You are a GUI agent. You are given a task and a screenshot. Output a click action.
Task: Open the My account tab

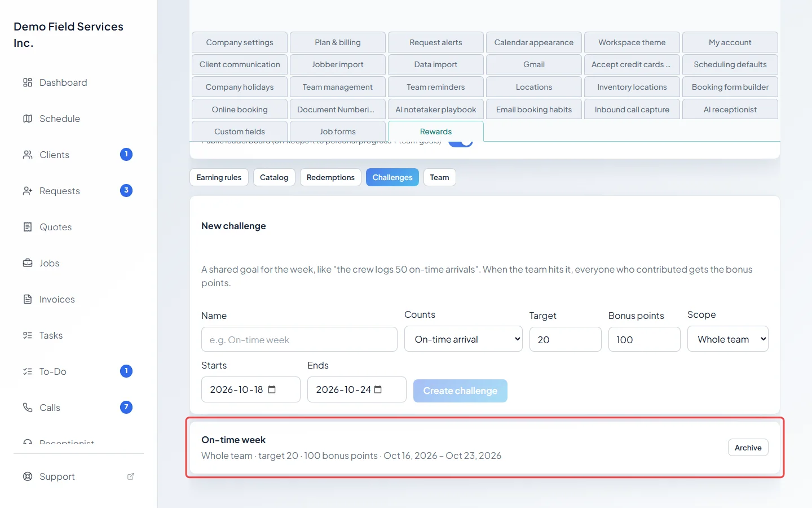pos(730,42)
